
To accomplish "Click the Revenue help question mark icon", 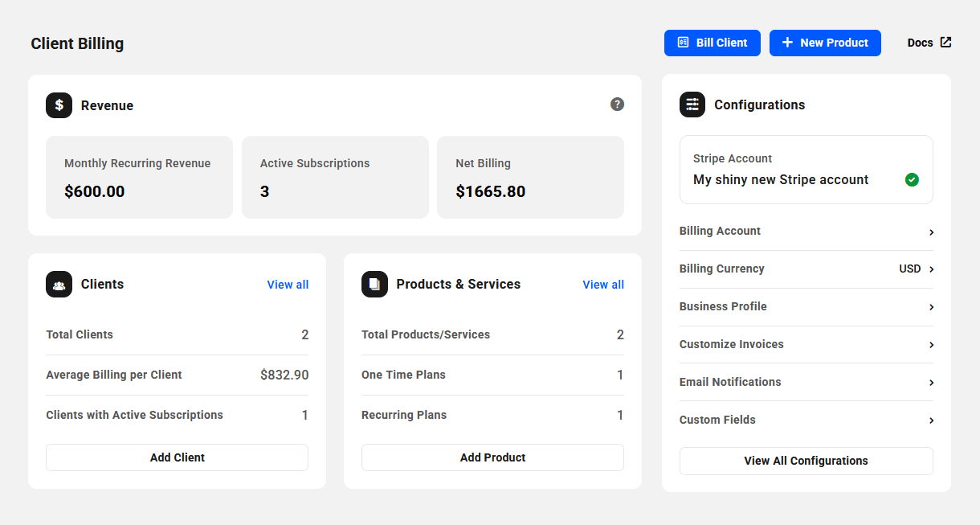I will click(x=617, y=104).
